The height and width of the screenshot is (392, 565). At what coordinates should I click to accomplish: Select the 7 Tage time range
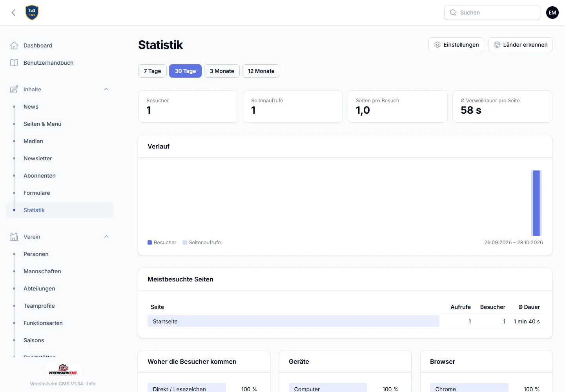tap(152, 71)
